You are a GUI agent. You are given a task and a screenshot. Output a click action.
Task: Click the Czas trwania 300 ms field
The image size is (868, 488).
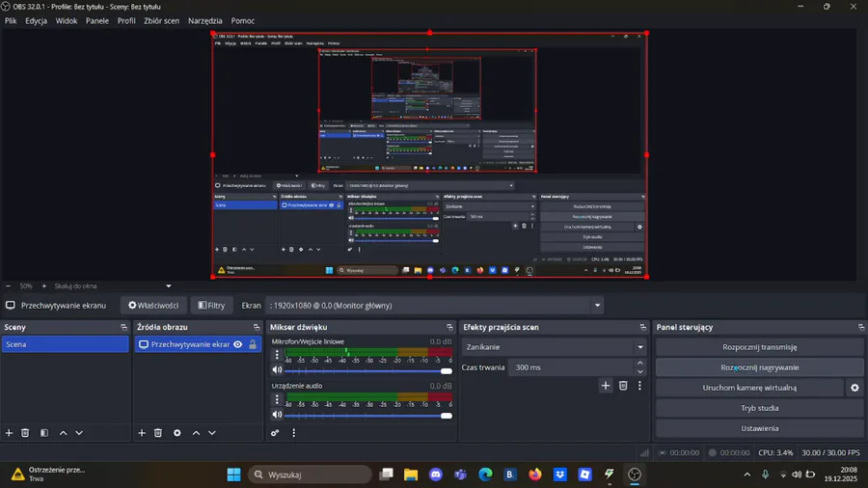(572, 367)
